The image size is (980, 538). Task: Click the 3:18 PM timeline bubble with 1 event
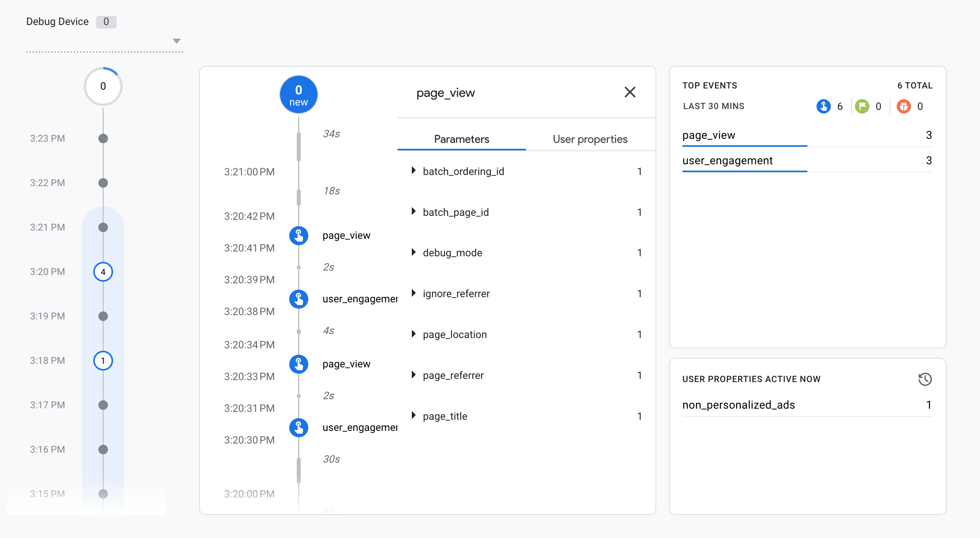point(103,361)
